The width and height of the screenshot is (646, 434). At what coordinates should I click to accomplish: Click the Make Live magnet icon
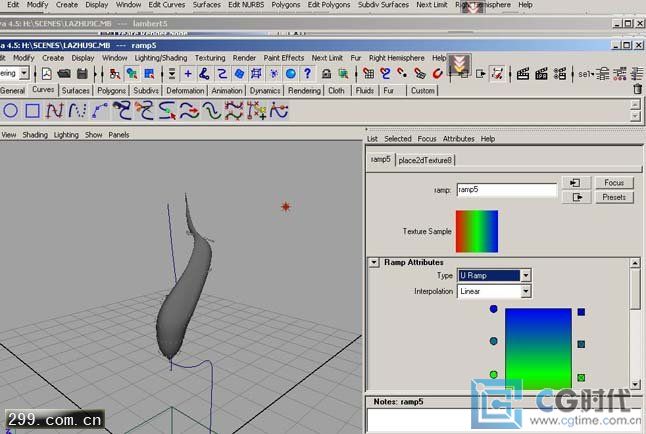(x=437, y=74)
